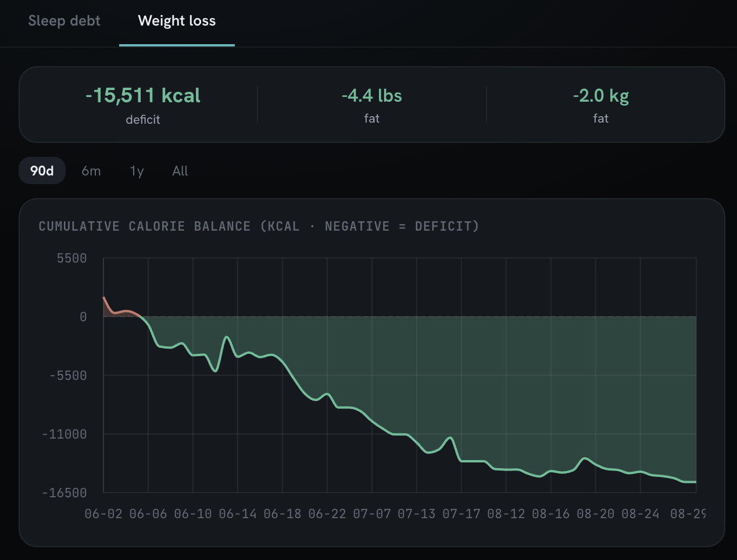Click the 07-07 date label

[x=372, y=514]
